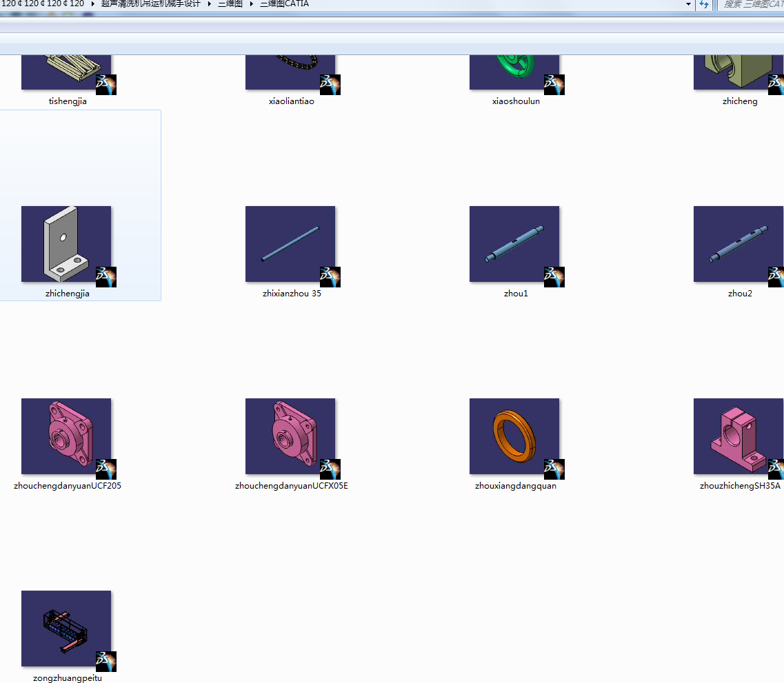Click the zhichengjia file name label
Viewport: 784px width, 683px height.
point(68,294)
